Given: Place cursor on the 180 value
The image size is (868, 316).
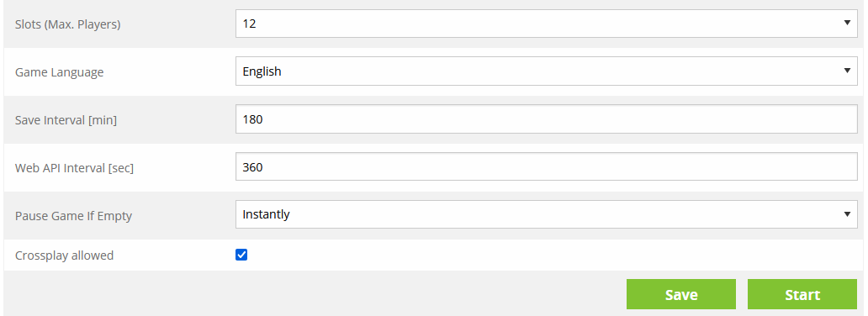Looking at the screenshot, I should tap(252, 119).
